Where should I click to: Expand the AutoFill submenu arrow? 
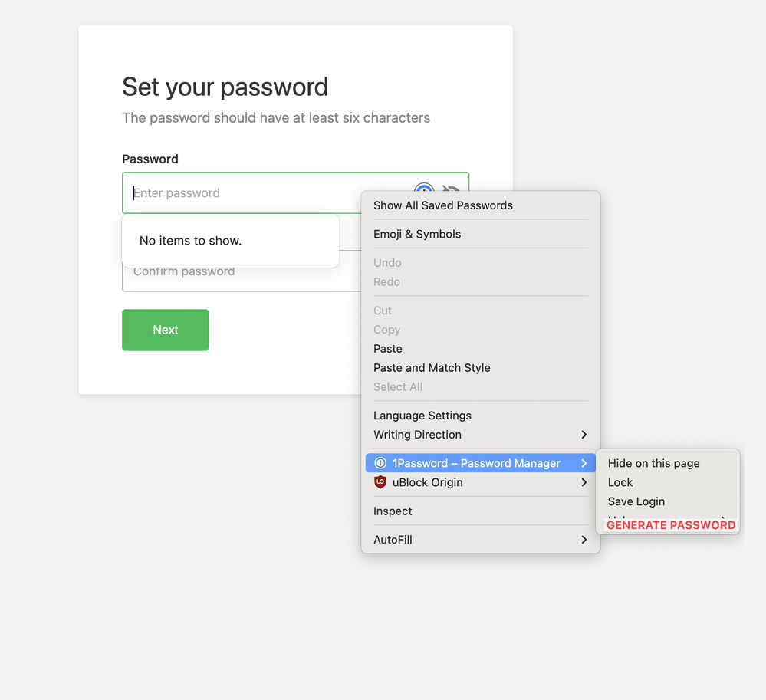584,540
